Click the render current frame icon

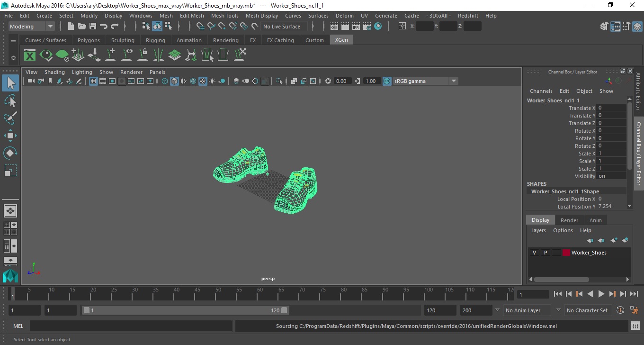coord(346,27)
